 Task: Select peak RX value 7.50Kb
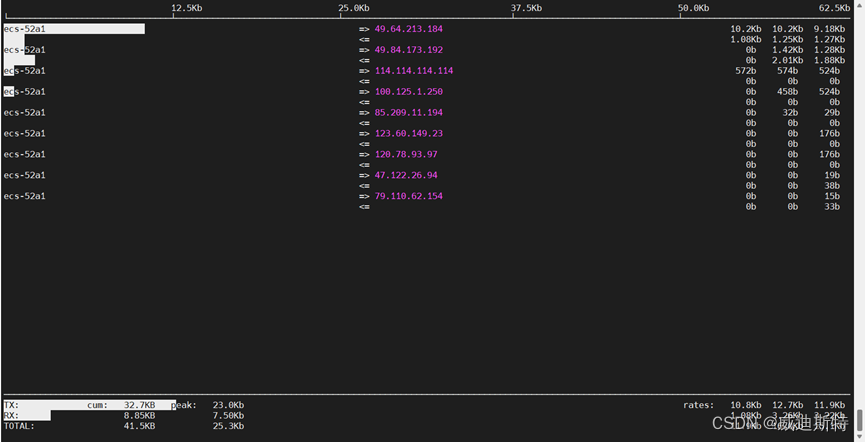tap(228, 416)
